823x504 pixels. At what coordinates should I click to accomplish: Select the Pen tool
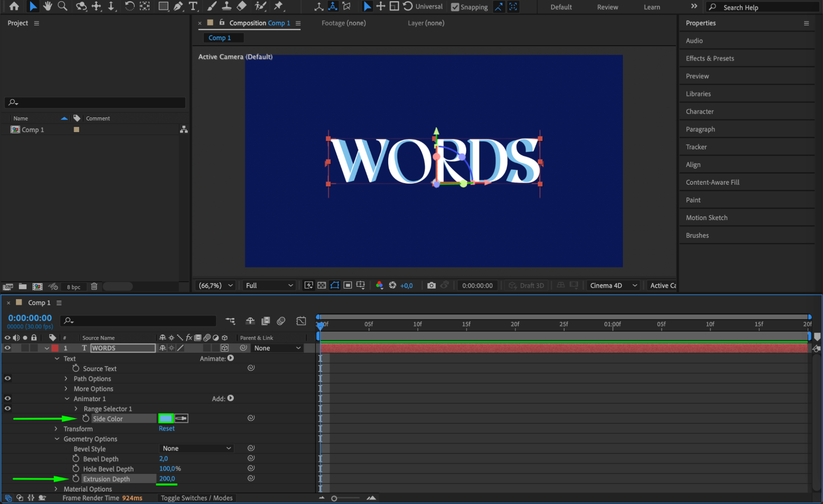[178, 6]
